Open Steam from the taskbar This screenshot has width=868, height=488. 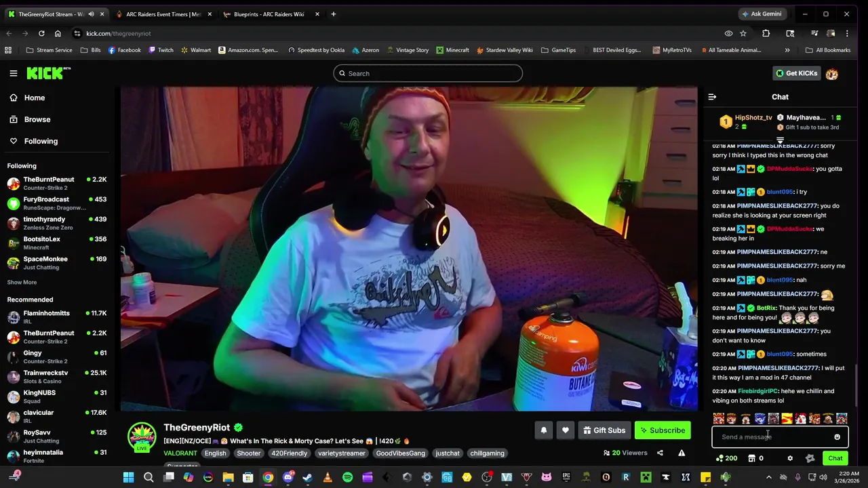click(308, 477)
